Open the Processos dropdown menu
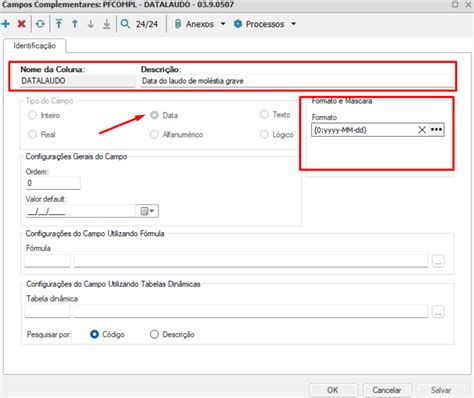 (294, 24)
